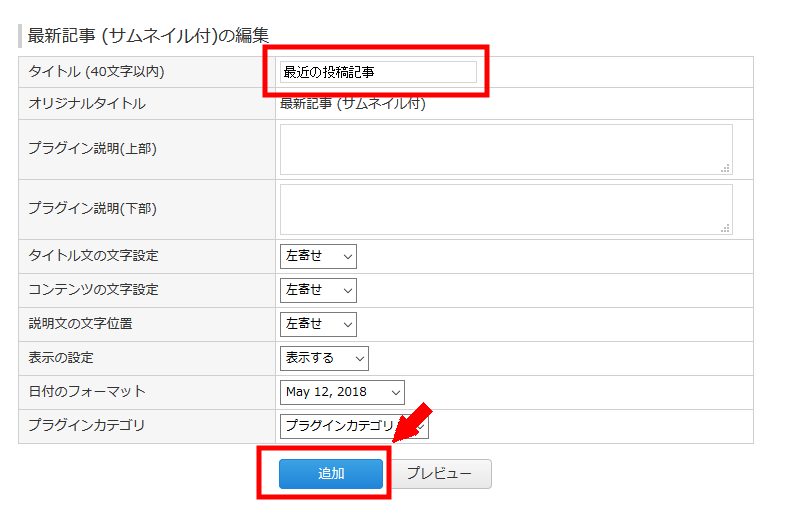Screen dimensions: 799x509
Task: Open the プラグインカテゴリ dropdown
Action: point(354,426)
